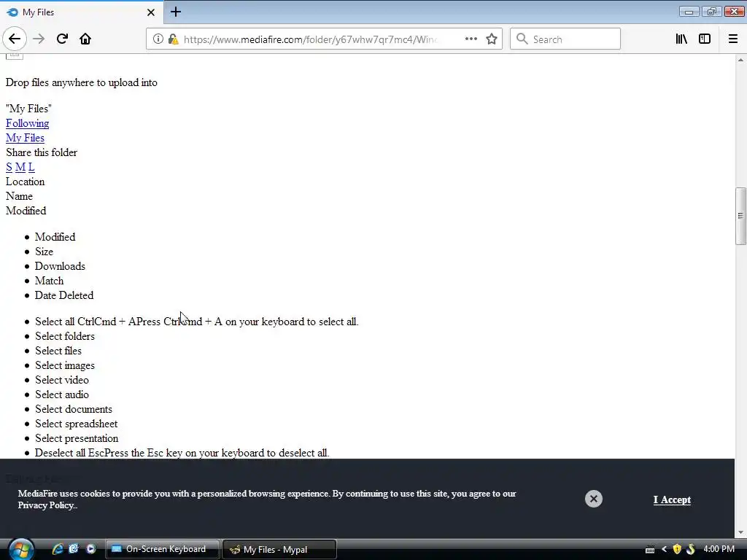747x560 pixels.
Task: Click Select folders entry
Action: click(65, 336)
